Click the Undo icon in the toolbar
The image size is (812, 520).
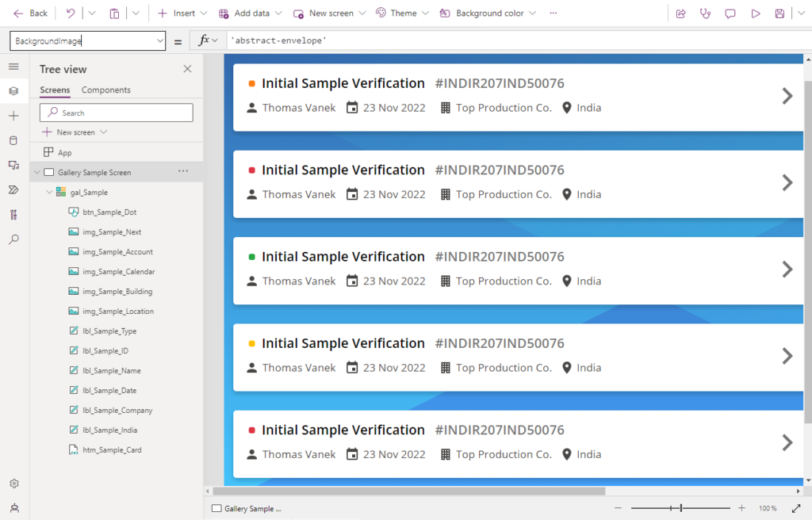pyautogui.click(x=71, y=13)
